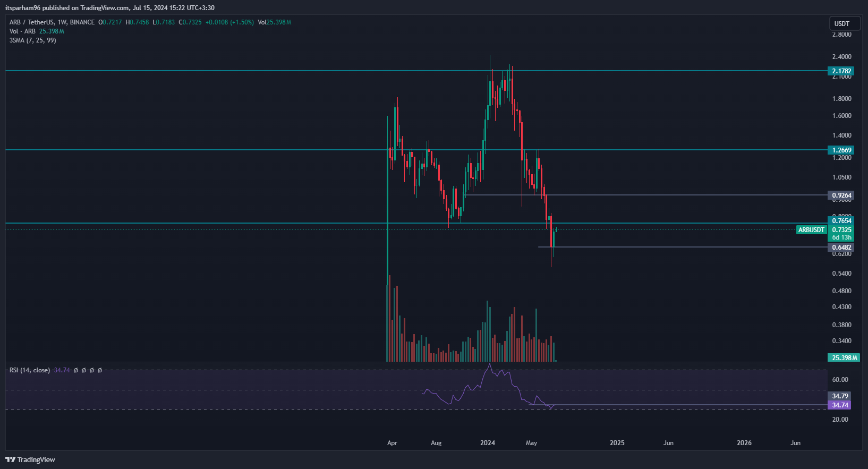
Task: Select the 3SMA (7, 25, 99) indicator legend
Action: click(32, 40)
